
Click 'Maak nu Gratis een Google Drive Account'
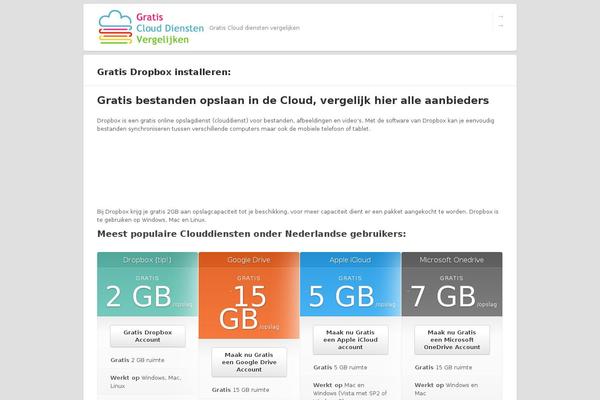coord(249,362)
